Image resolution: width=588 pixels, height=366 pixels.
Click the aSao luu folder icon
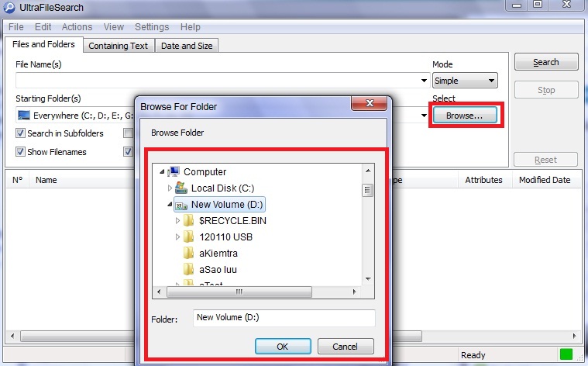pyautogui.click(x=189, y=270)
